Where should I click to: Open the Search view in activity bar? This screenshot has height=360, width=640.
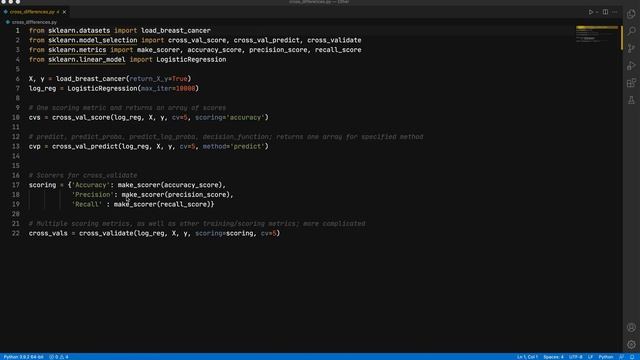click(631, 31)
